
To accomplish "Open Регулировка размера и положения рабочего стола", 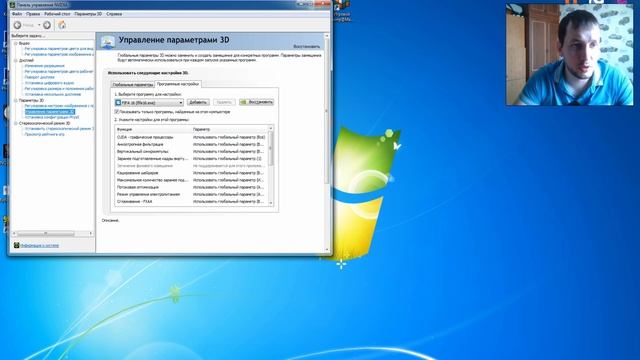I will 59,89.
